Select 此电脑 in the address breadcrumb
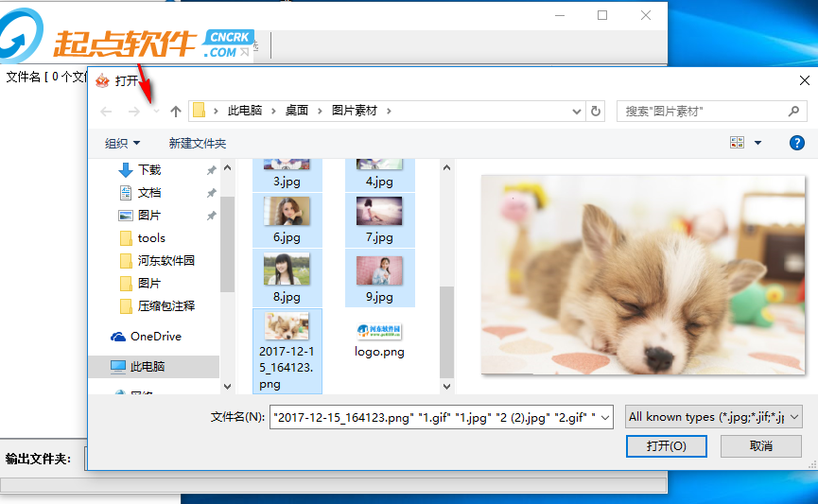The width and height of the screenshot is (818, 504). point(245,111)
